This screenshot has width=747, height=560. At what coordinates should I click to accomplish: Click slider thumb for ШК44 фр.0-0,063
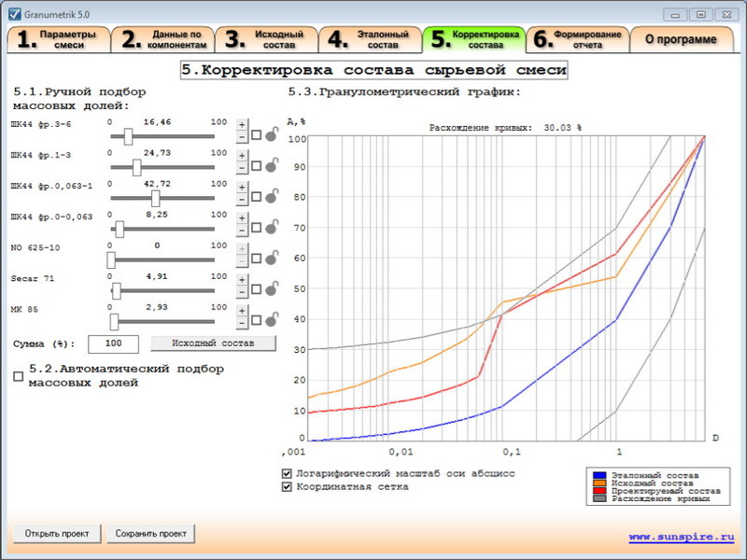(x=120, y=230)
